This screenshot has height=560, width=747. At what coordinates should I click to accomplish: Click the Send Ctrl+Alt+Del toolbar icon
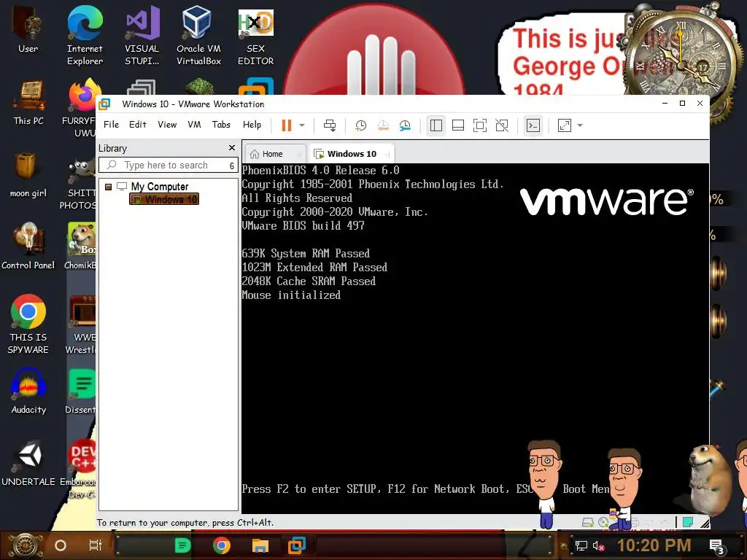330,125
